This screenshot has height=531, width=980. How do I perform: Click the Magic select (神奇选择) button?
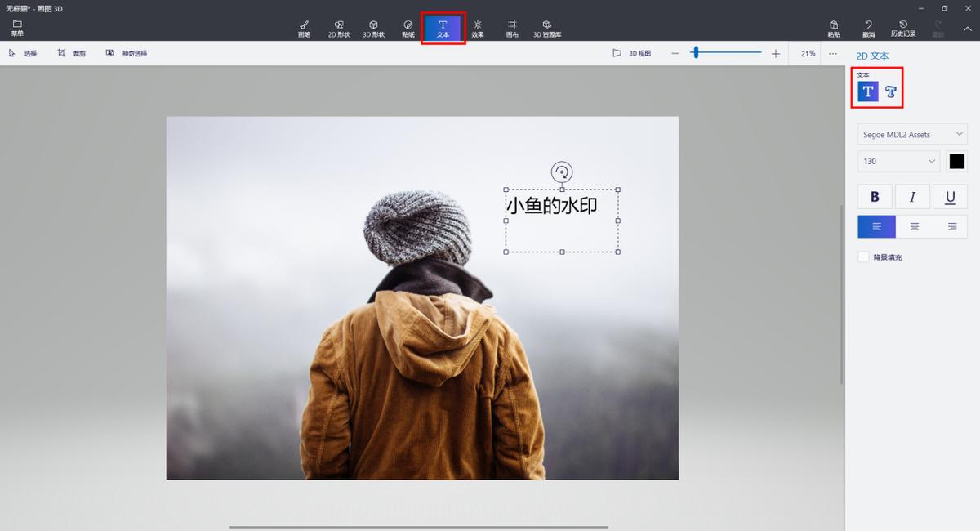(127, 53)
